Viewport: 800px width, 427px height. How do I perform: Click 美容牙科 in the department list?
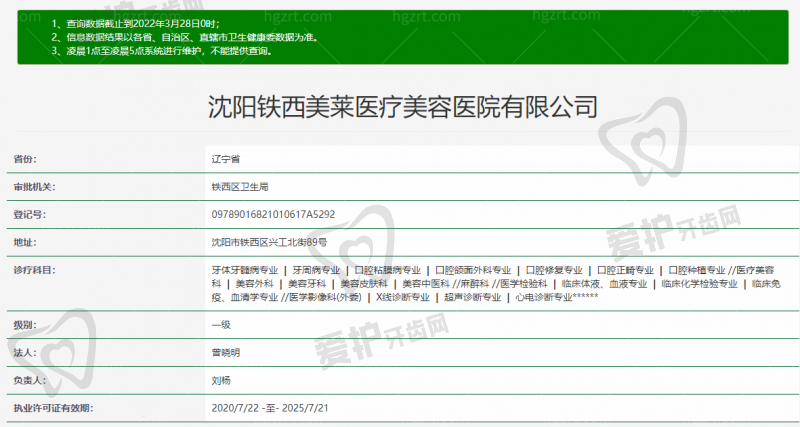click(x=307, y=284)
